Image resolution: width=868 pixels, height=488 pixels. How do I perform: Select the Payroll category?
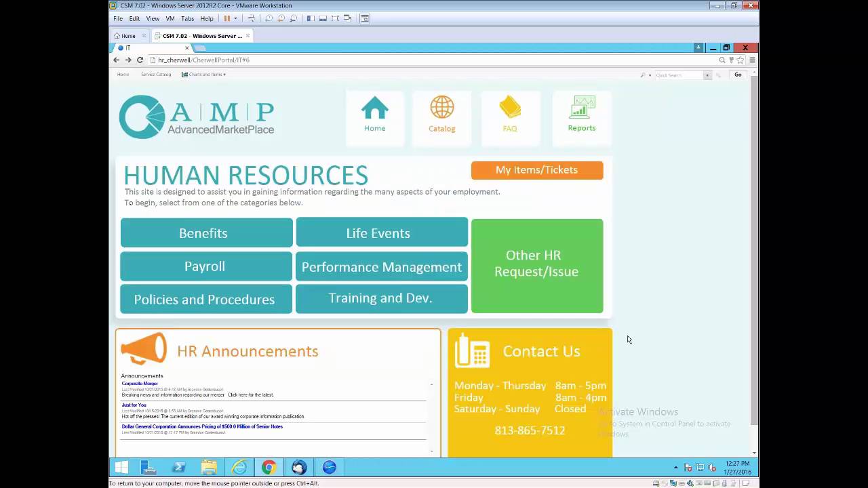click(206, 266)
